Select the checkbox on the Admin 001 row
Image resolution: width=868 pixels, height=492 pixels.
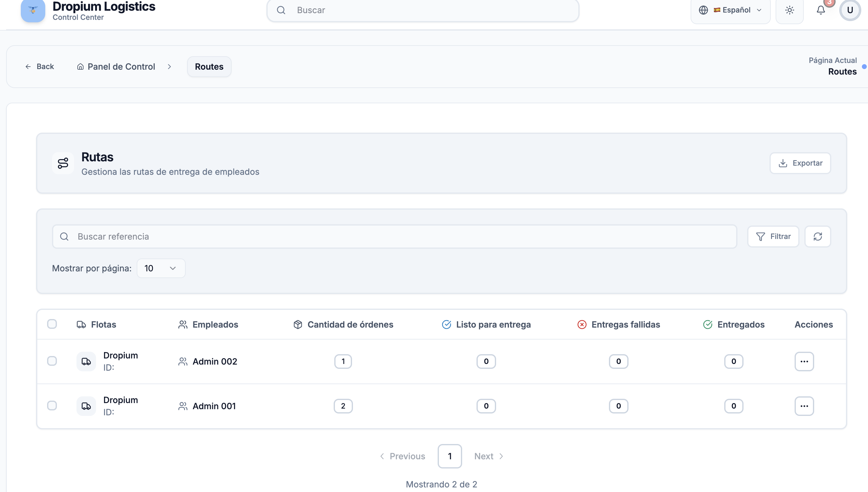52,406
